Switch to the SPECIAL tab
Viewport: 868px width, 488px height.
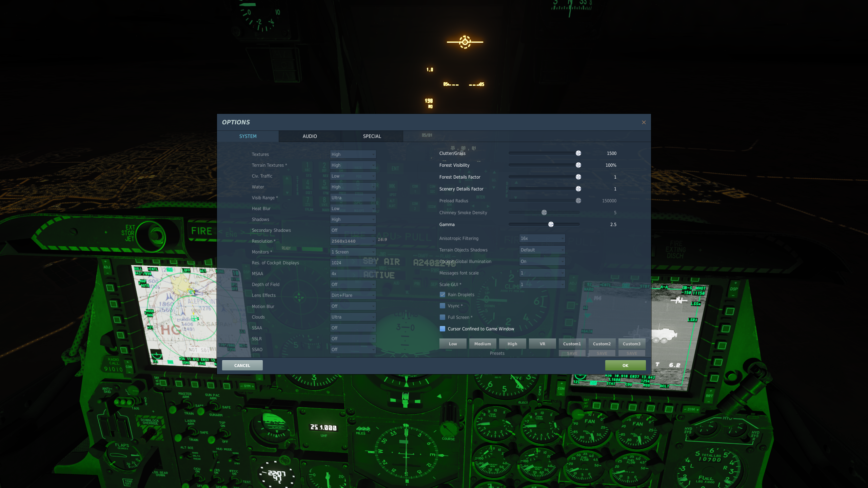(372, 136)
